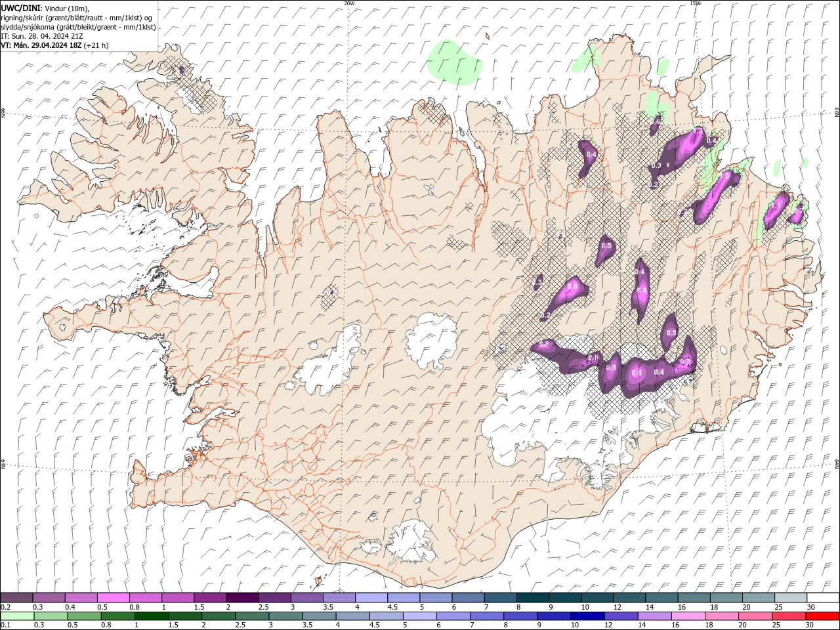Click the "30" label in the upper legend row
This screenshot has height=630, width=840.
pyautogui.click(x=811, y=607)
